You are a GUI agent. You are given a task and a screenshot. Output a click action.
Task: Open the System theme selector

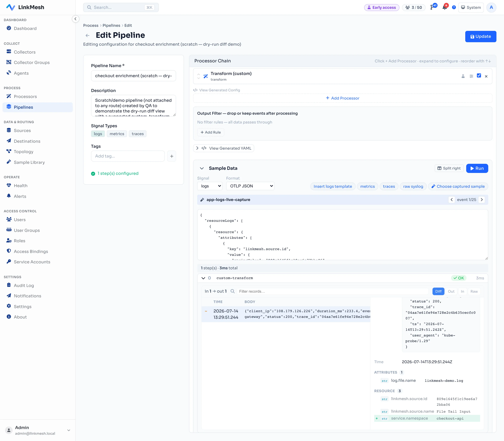click(x=471, y=7)
